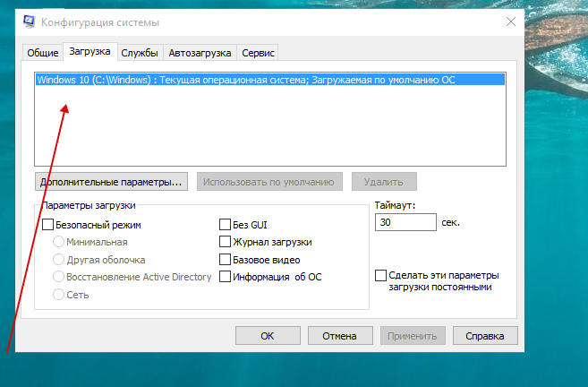Click the Таймаут seconds input field
Image resolution: width=588 pixels, height=387 pixels.
click(x=405, y=222)
